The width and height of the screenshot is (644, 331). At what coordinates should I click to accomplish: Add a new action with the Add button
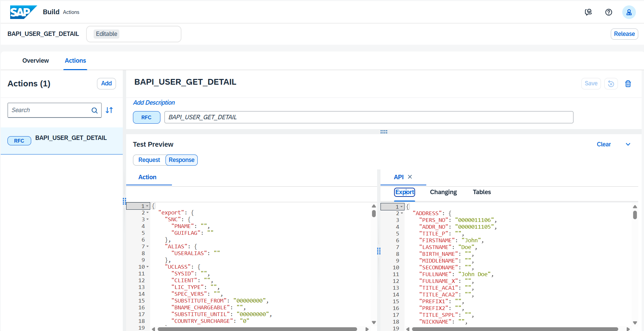coord(106,83)
